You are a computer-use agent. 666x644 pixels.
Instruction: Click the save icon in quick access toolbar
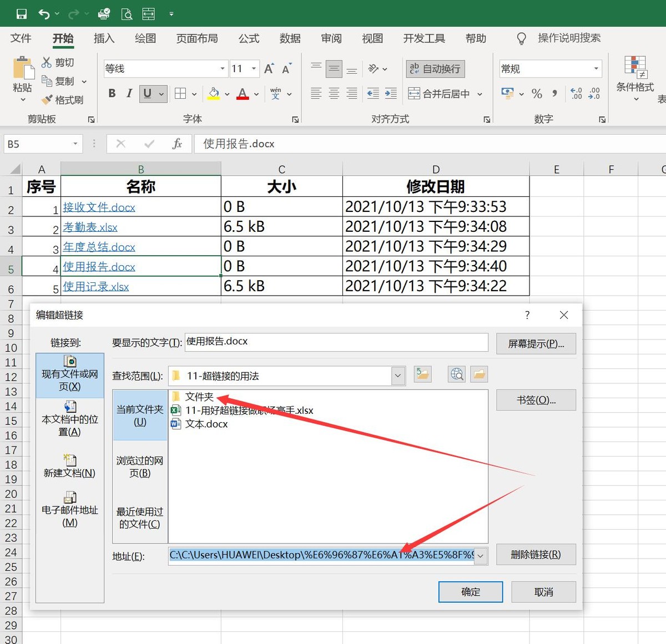click(x=21, y=14)
